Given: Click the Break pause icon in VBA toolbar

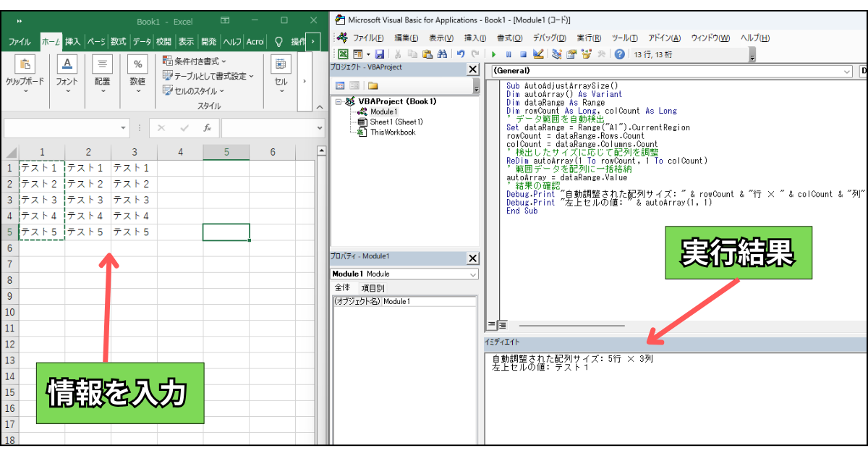Looking at the screenshot, I should (509, 54).
